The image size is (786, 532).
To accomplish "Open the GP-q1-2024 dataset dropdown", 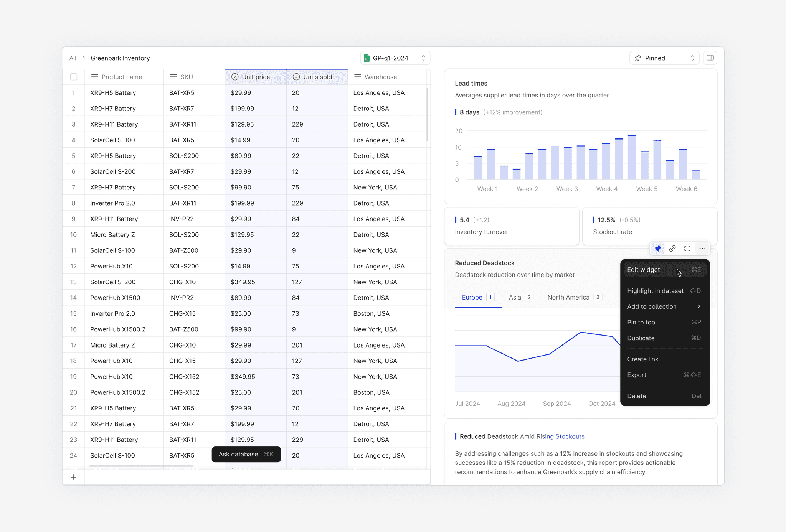I will (x=395, y=58).
